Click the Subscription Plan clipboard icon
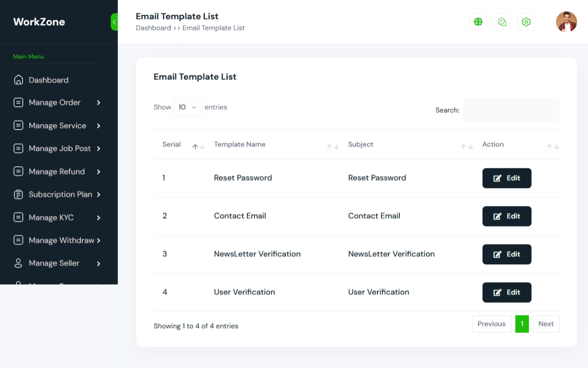 click(18, 194)
